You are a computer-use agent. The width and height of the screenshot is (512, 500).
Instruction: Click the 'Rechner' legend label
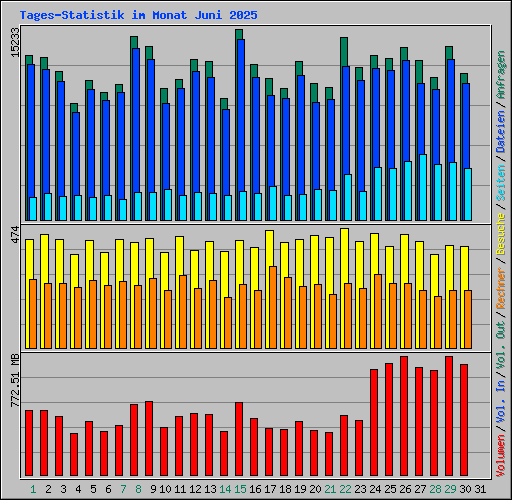point(501,288)
